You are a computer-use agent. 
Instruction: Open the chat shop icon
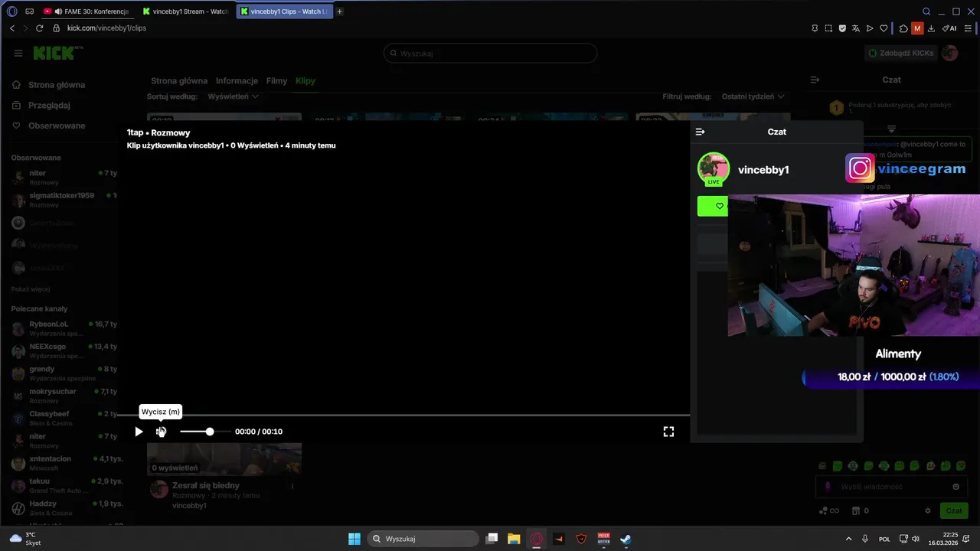(x=856, y=510)
